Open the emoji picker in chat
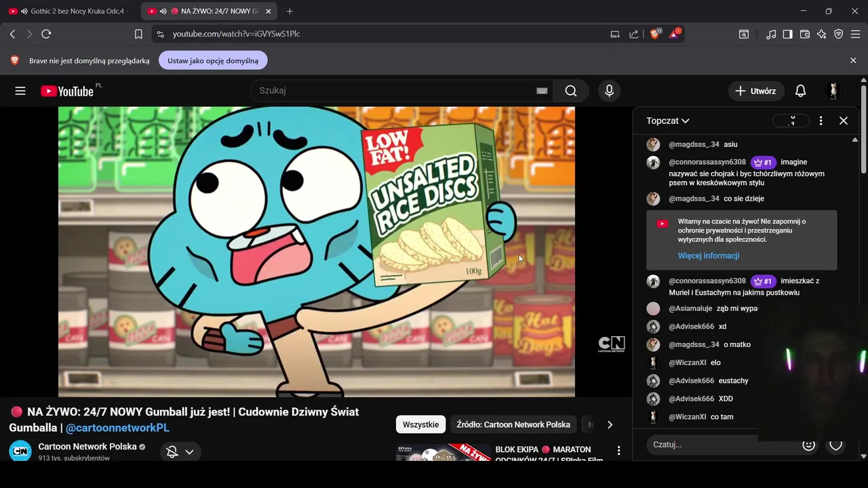868x488 pixels. (808, 445)
